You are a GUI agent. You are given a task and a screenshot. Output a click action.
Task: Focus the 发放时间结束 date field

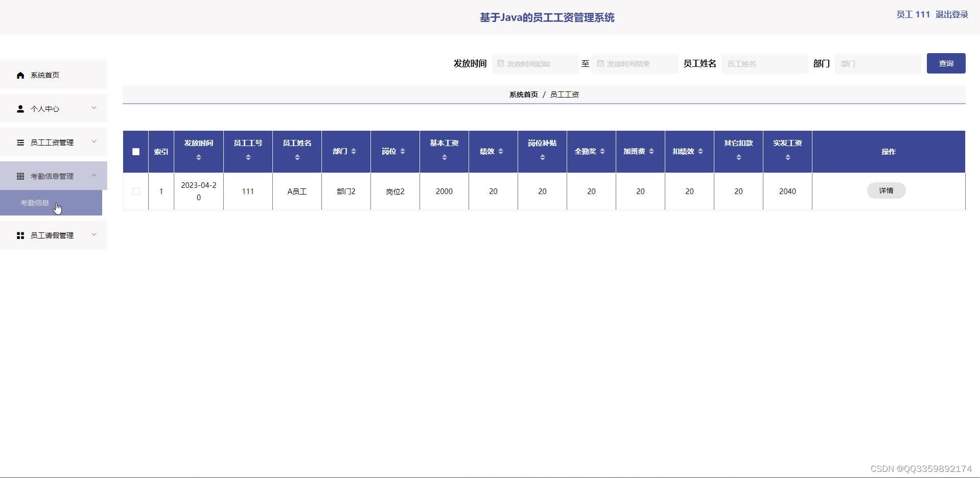coord(635,63)
